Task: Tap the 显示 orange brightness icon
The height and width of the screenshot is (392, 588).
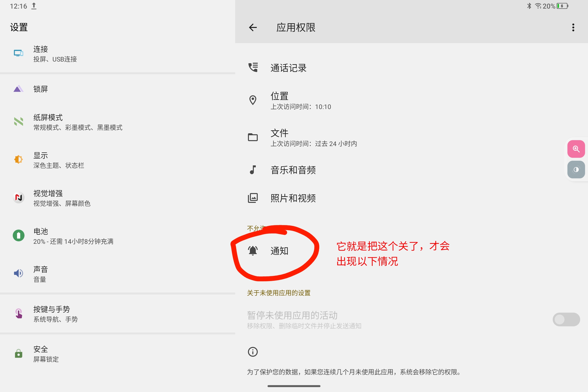Action: coord(19,159)
